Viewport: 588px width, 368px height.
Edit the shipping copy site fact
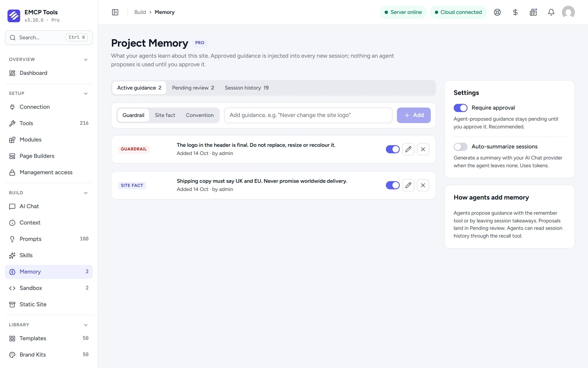click(x=408, y=185)
